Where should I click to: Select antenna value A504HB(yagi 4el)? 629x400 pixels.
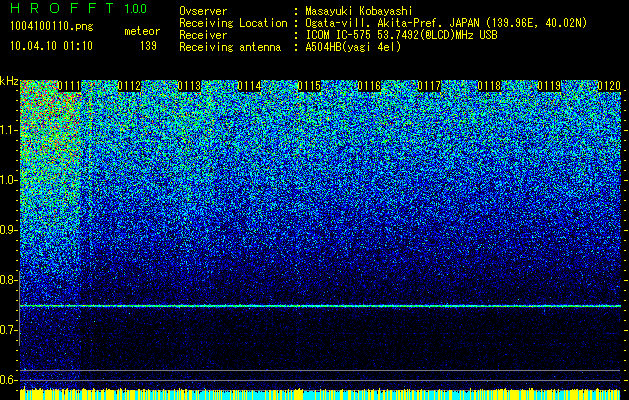[353, 47]
